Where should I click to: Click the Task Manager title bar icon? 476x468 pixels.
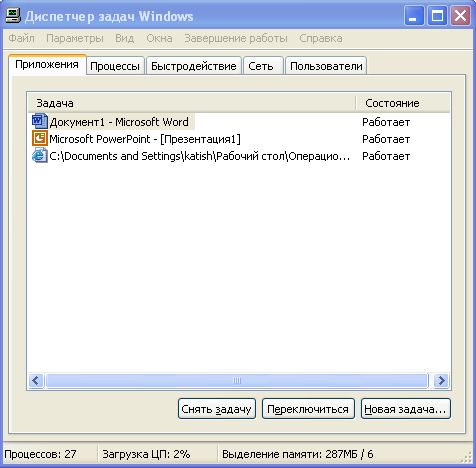point(13,16)
